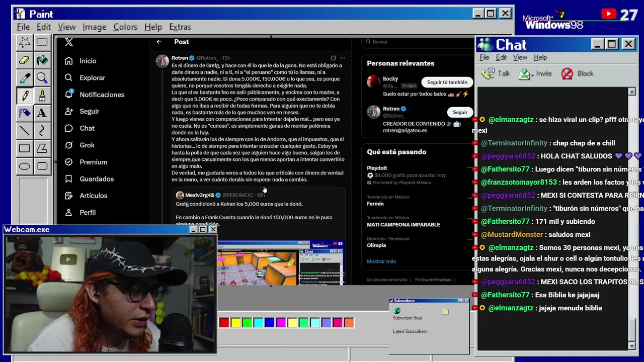This screenshot has height=362, width=644.
Task: Click the Mexiv3rg4S quoted post author
Action: pos(200,195)
